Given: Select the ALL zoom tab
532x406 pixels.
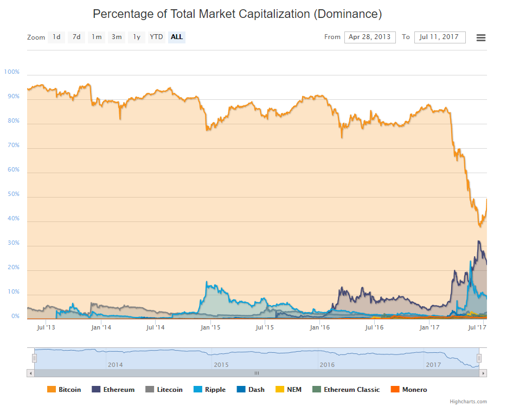Looking at the screenshot, I should [x=176, y=37].
